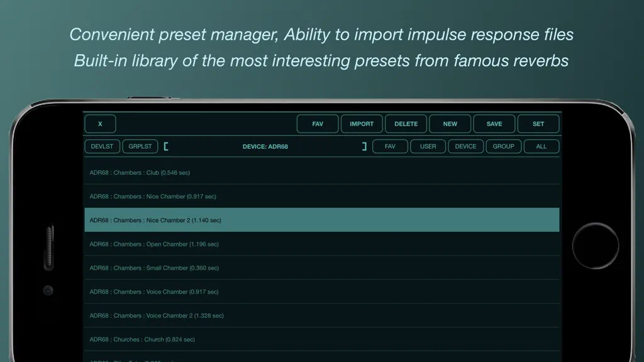
Task: Select Church (0.824 sec) preset
Action: (322, 339)
